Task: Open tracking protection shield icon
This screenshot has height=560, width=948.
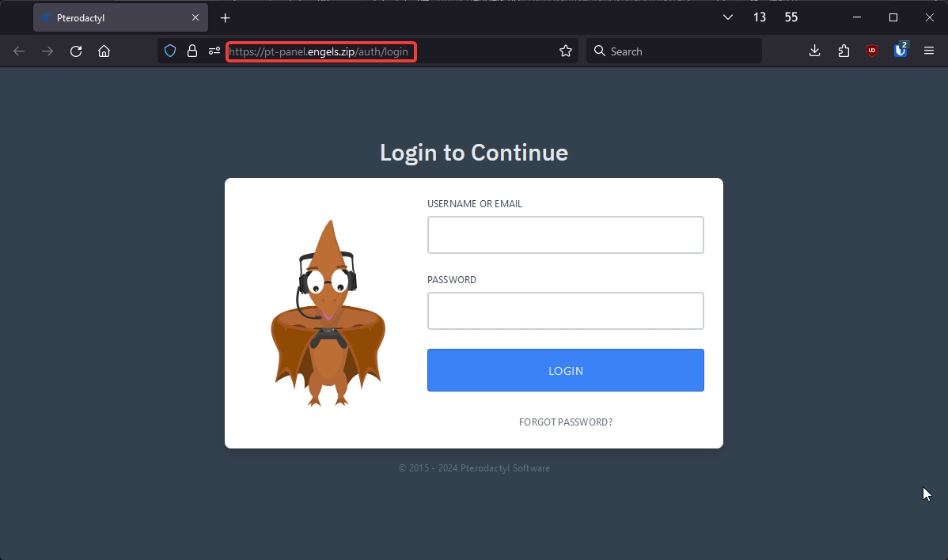Action: point(170,51)
